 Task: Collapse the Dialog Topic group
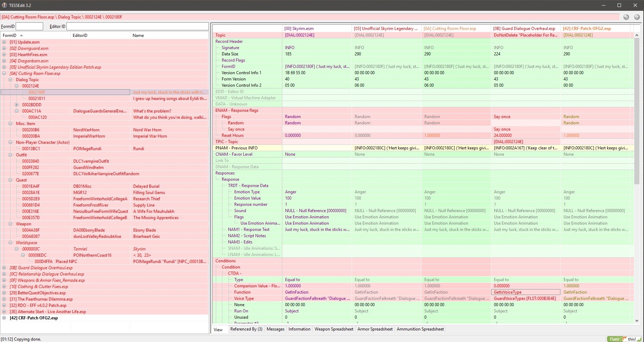[10, 80]
